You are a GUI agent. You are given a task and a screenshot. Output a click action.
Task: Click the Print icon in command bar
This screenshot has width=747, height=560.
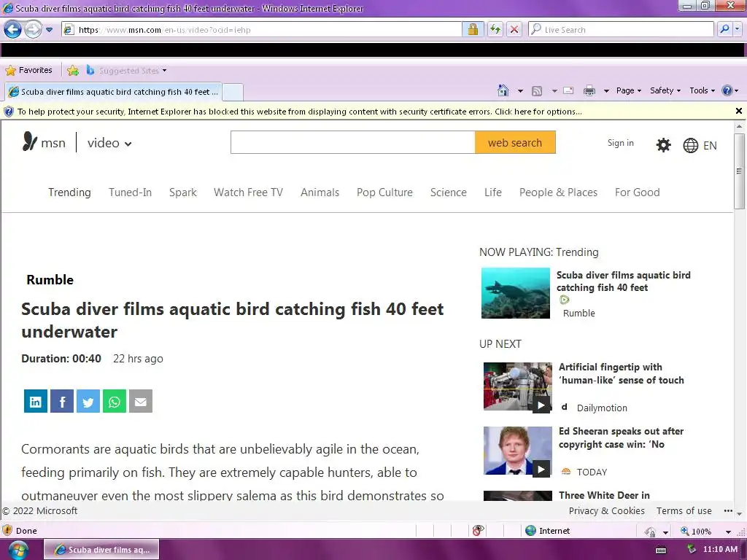[589, 90]
